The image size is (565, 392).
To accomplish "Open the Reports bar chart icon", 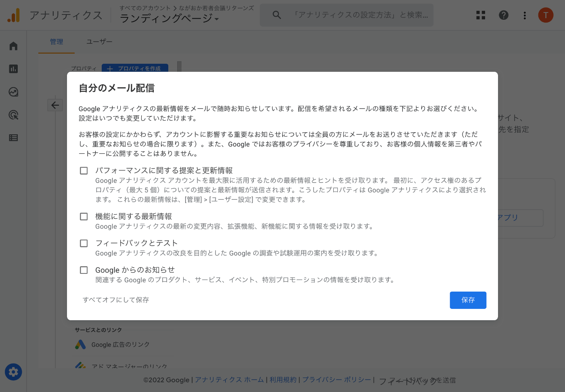I will coord(13,69).
